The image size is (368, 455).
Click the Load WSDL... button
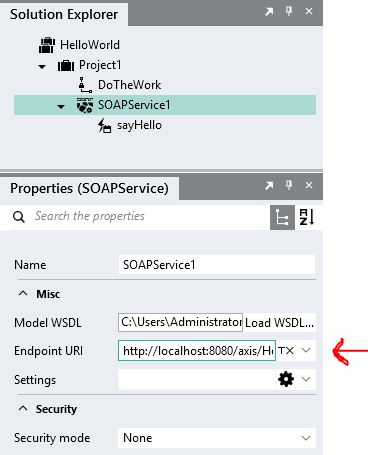pos(279,323)
